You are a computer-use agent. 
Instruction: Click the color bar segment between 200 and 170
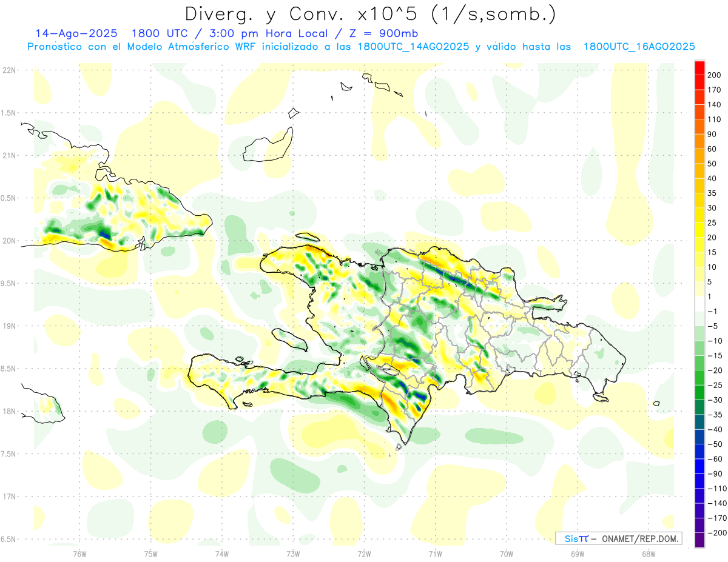[699, 82]
